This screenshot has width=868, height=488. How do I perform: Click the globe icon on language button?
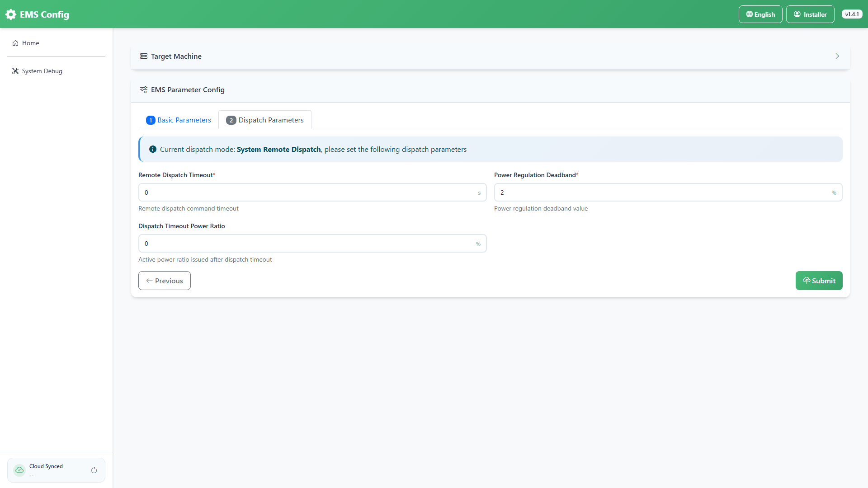(750, 14)
